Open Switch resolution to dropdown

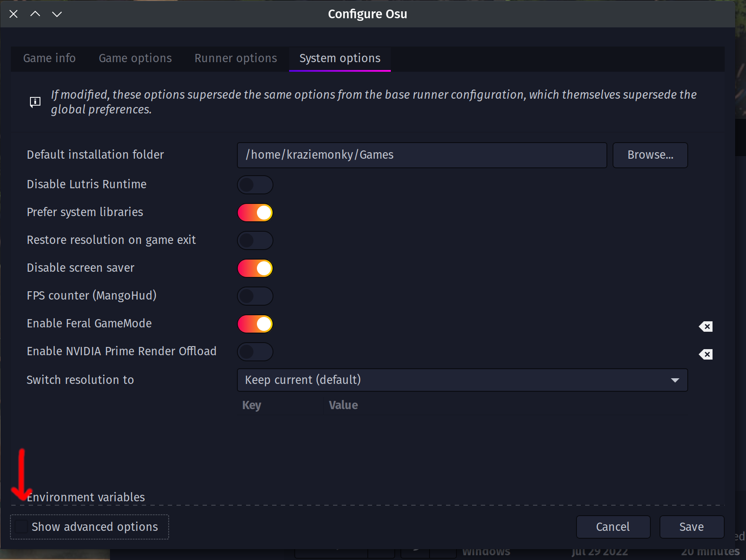tap(462, 380)
